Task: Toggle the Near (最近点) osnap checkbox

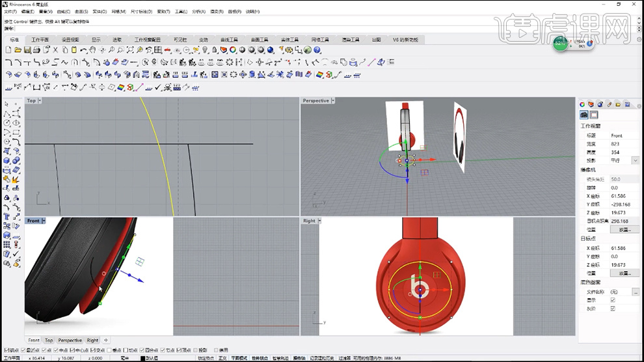Action: point(23,350)
